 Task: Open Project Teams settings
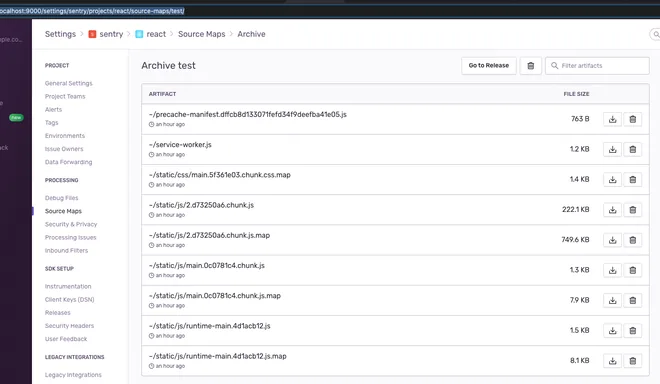[x=65, y=96]
